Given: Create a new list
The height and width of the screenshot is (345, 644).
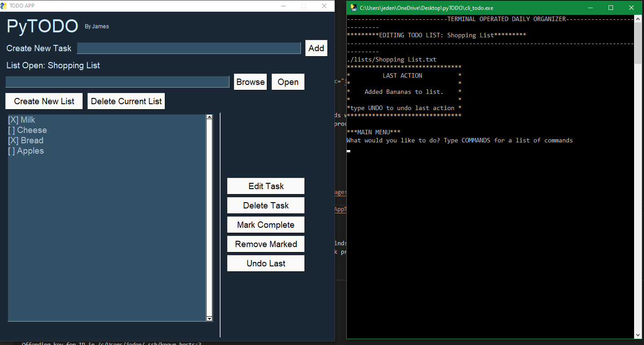Looking at the screenshot, I should pos(44,101).
